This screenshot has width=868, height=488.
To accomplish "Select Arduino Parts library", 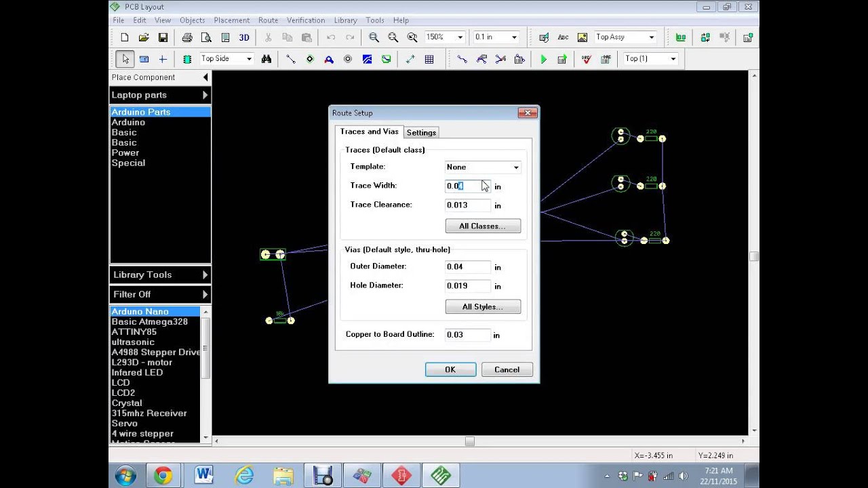I will pos(160,112).
